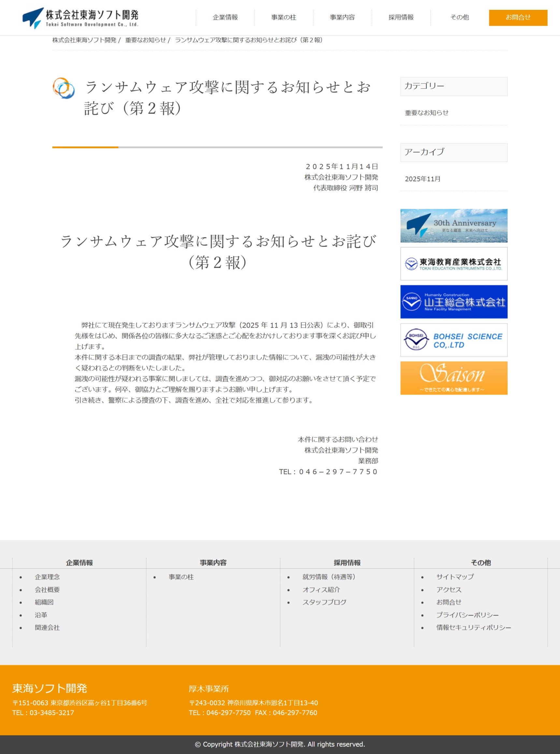Open the 2025年11月 archive link
This screenshot has width=560, height=754.
point(423,179)
